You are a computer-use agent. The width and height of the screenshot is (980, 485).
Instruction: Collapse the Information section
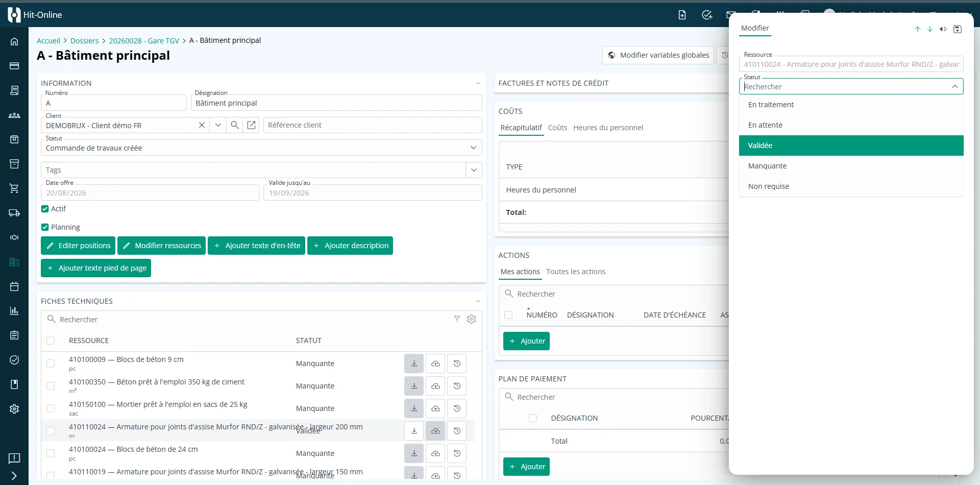pyautogui.click(x=478, y=83)
